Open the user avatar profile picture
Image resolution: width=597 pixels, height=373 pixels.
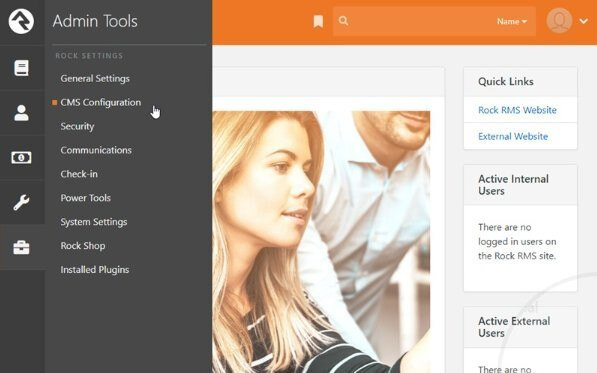tap(559, 21)
